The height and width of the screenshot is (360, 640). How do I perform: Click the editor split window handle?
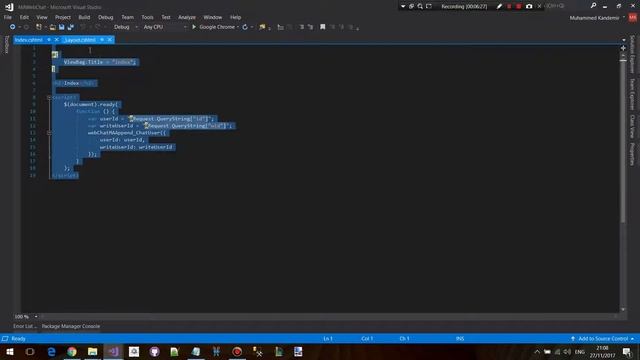pyautogui.click(x=623, y=48)
